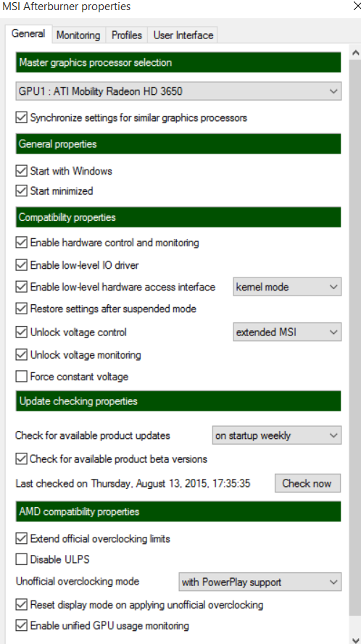This screenshot has height=644, width=361.
Task: Enable Force constant voltage
Action: [21, 377]
